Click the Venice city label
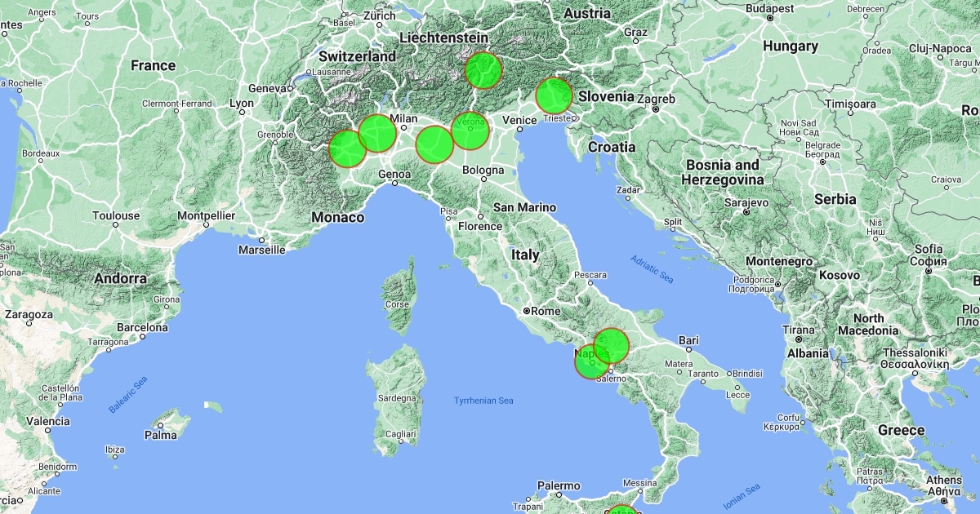The height and width of the screenshot is (514, 980). pyautogui.click(x=519, y=120)
